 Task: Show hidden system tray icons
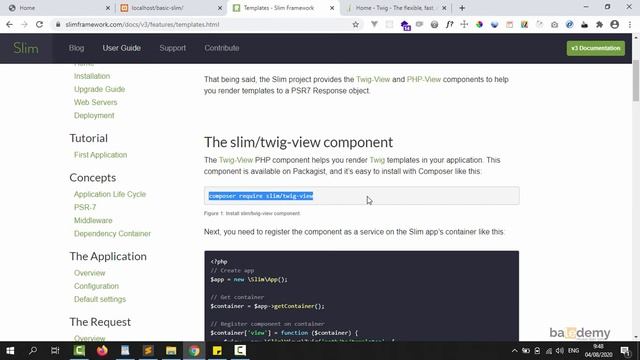point(515,351)
